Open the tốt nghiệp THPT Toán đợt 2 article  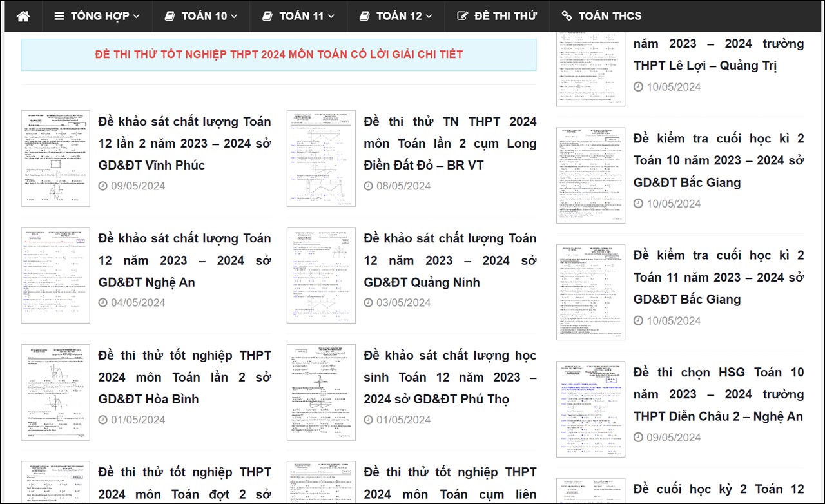[x=184, y=483]
